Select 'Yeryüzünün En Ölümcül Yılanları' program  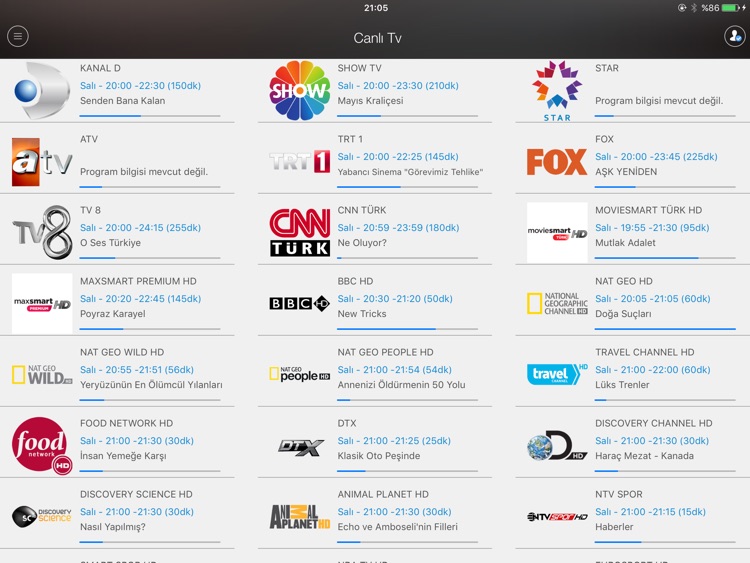[151, 385]
